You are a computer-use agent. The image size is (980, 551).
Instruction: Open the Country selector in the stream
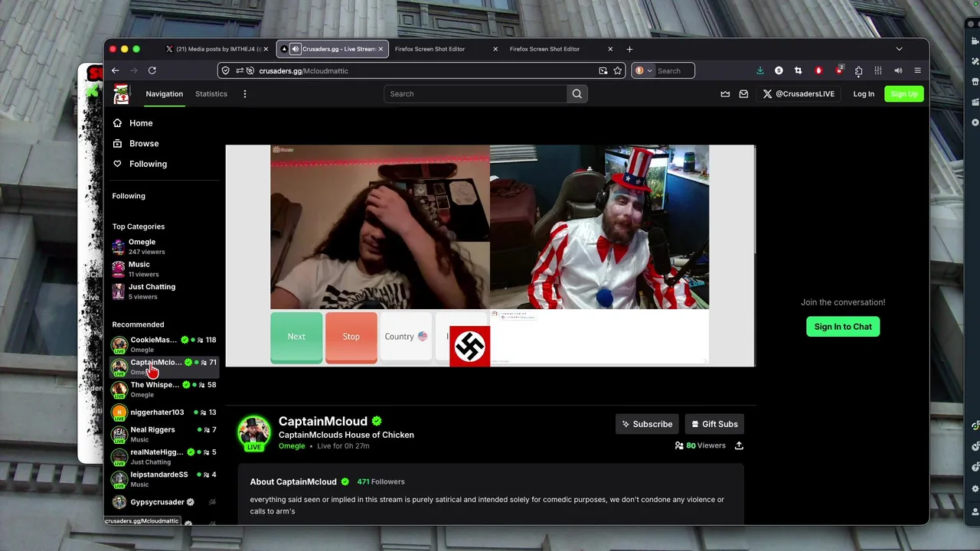coord(406,337)
